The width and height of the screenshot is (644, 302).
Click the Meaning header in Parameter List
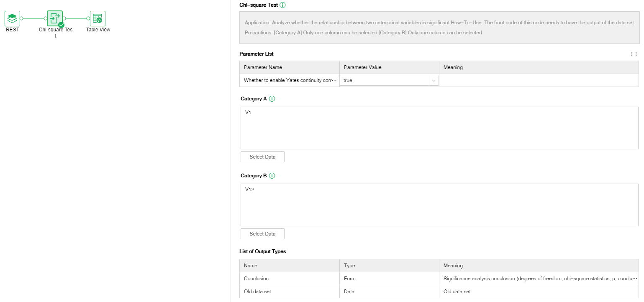pos(539,67)
